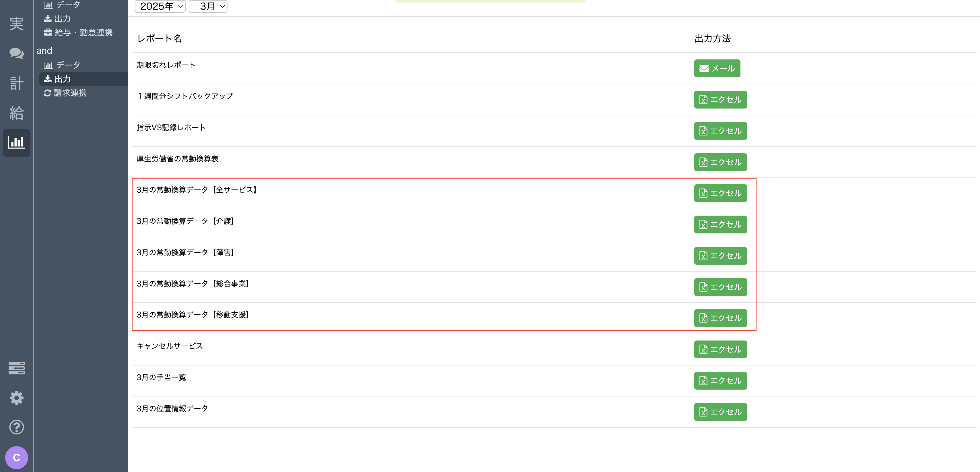Screen dimensions: 980x472
Task: Click the 実 icon in left sidebar
Action: [16, 24]
